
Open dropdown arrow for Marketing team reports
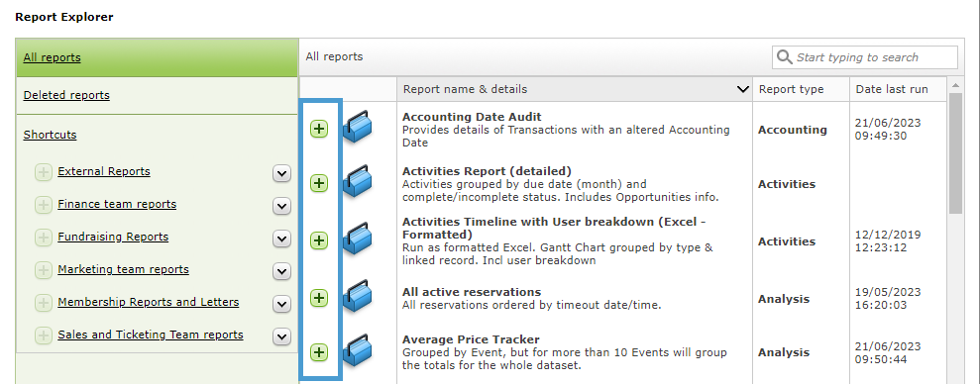[x=281, y=271]
